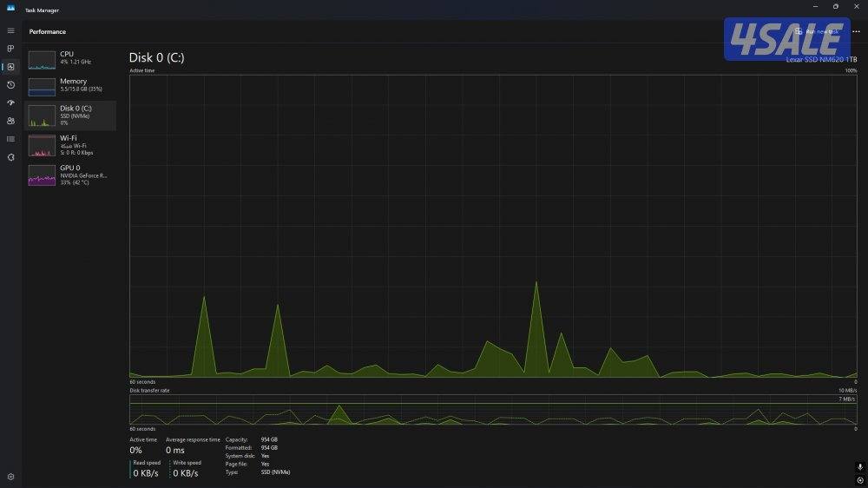Click the microphone icon at bottom right
Screen dimensions: 868x488
point(859,467)
